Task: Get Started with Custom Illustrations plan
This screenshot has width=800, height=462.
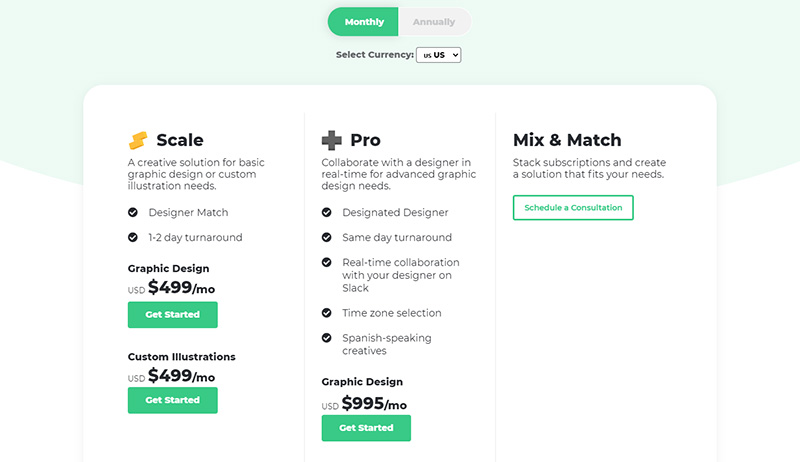Action: click(x=172, y=400)
